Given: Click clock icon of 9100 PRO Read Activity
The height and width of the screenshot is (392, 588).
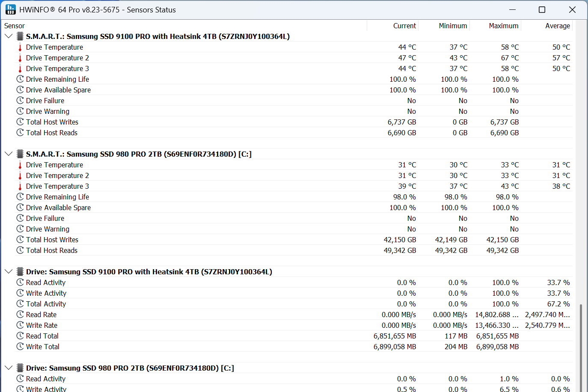Looking at the screenshot, I should 20,282.
